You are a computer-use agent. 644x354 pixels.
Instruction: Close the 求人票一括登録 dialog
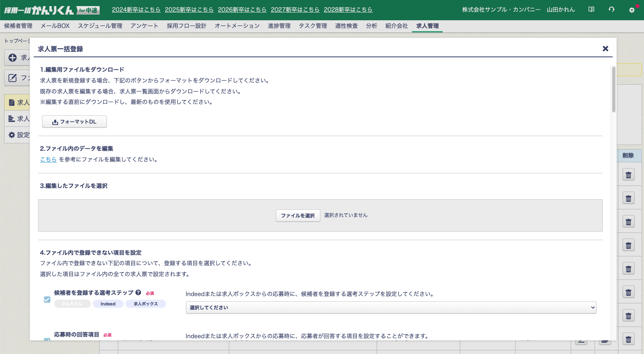coord(606,49)
